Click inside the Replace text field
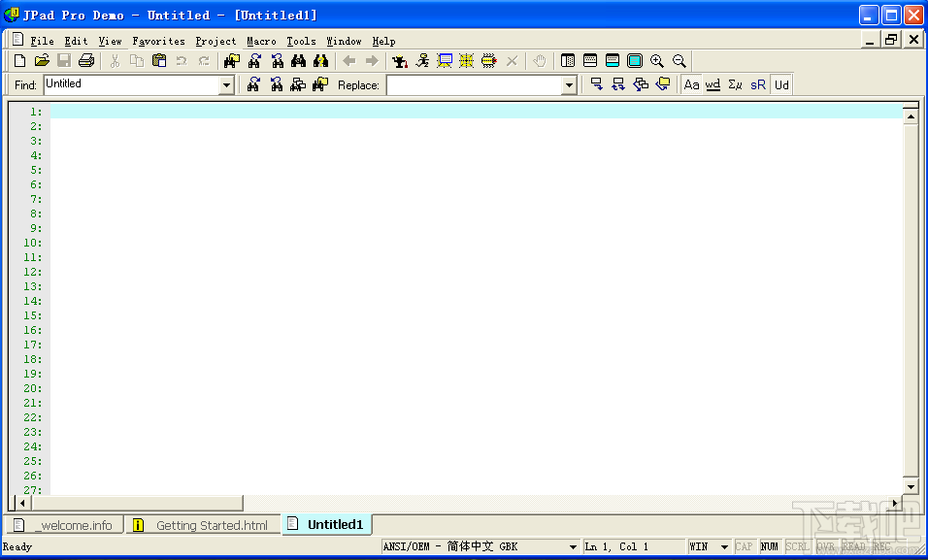This screenshot has height=560, width=928. 475,85
